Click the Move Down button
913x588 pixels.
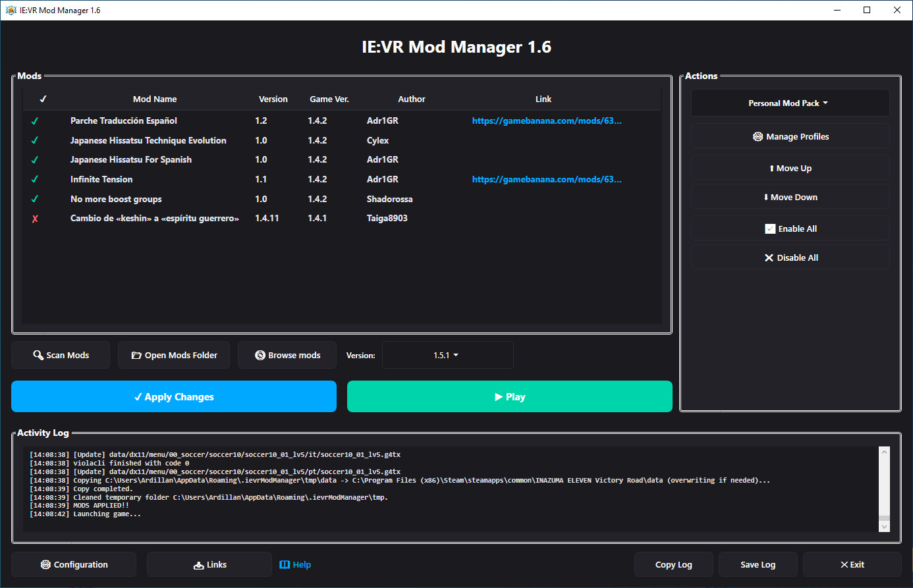(789, 198)
